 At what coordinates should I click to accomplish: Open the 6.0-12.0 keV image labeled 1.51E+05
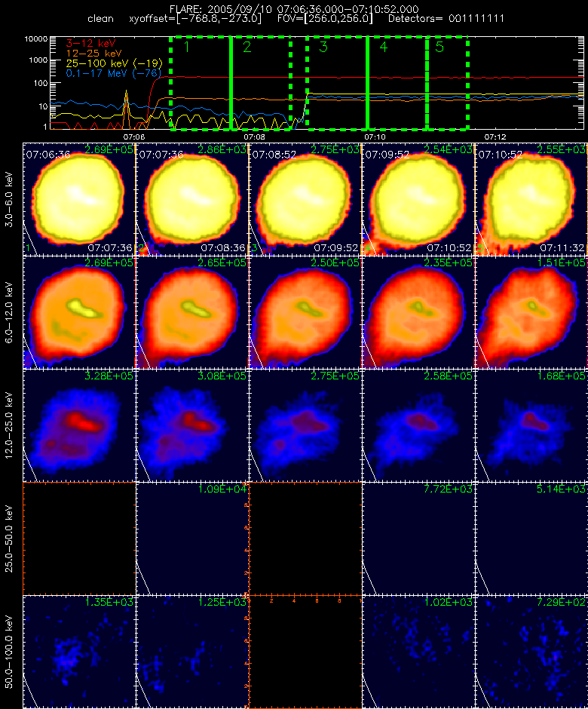(x=531, y=313)
